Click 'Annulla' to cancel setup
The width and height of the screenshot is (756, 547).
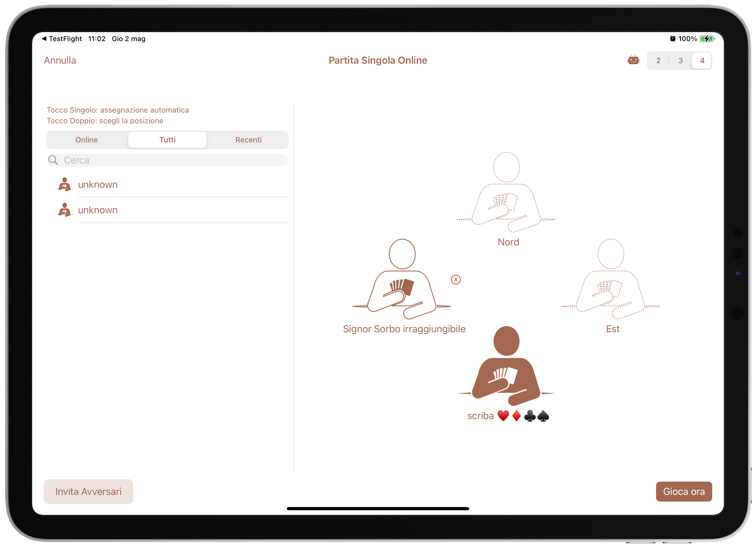[59, 60]
